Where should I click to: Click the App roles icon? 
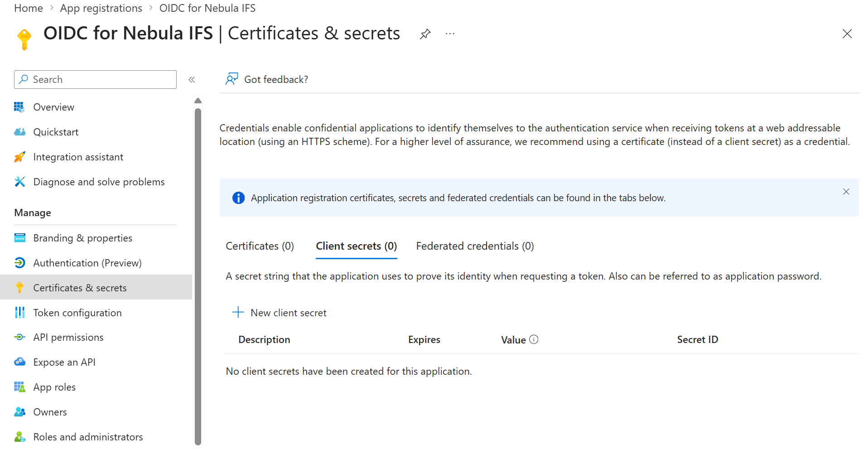[19, 387]
